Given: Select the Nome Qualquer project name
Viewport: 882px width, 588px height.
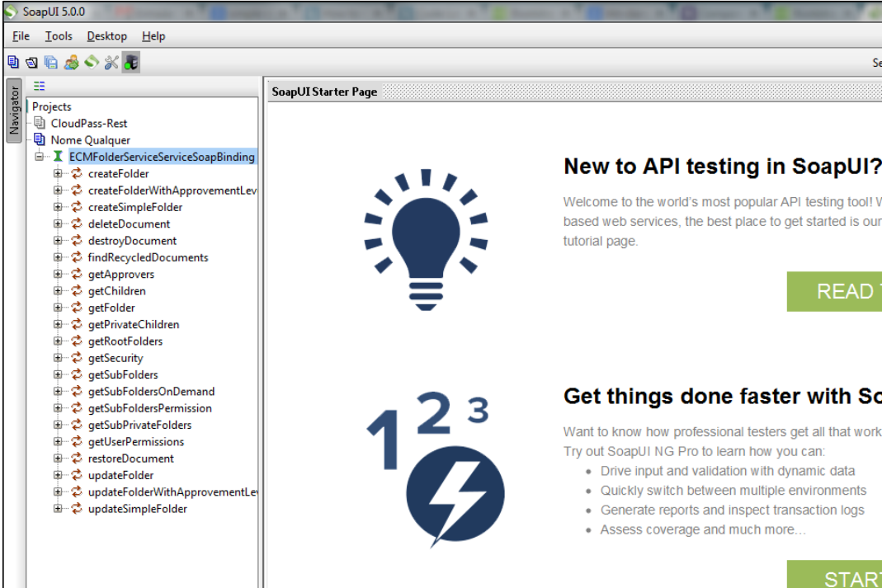Looking at the screenshot, I should [x=91, y=140].
